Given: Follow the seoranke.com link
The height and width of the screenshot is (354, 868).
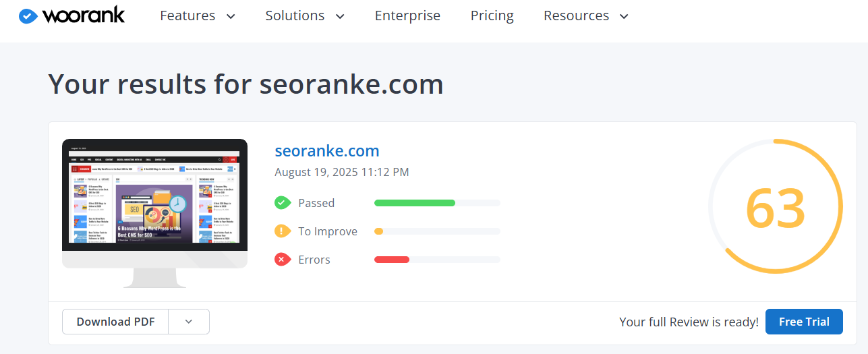Looking at the screenshot, I should pyautogui.click(x=327, y=150).
